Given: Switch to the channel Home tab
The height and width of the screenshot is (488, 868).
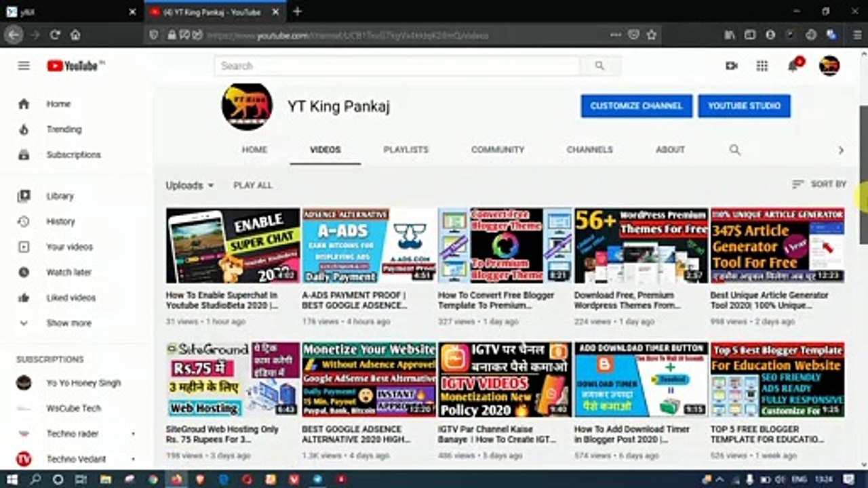Looking at the screenshot, I should pos(255,150).
